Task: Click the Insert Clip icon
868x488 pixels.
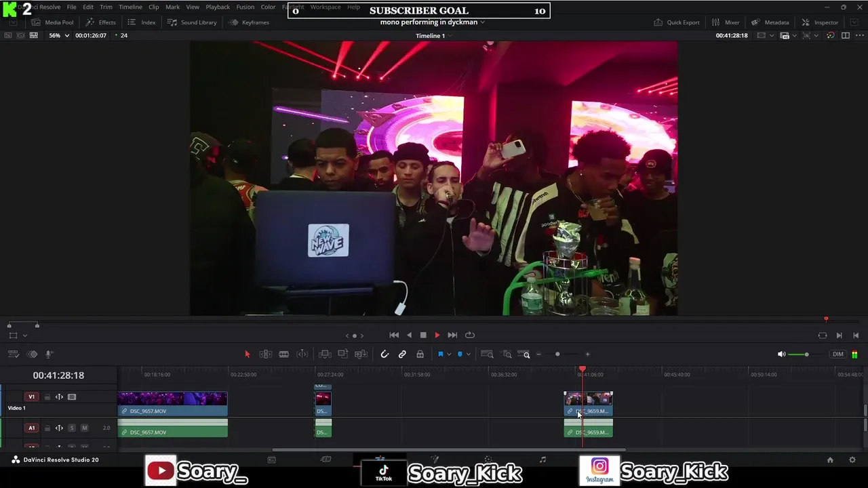Action: (x=325, y=354)
